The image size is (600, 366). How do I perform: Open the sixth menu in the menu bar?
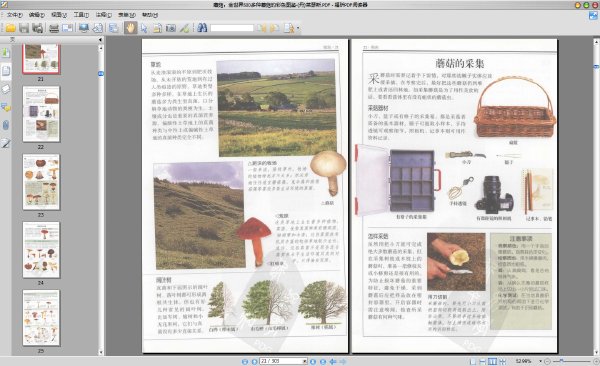[x=127, y=15]
